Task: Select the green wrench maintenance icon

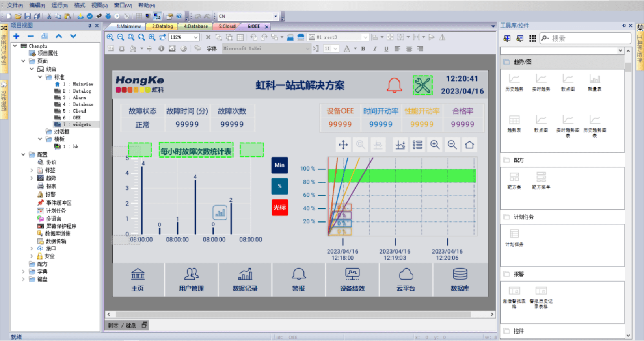Action: coord(422,85)
